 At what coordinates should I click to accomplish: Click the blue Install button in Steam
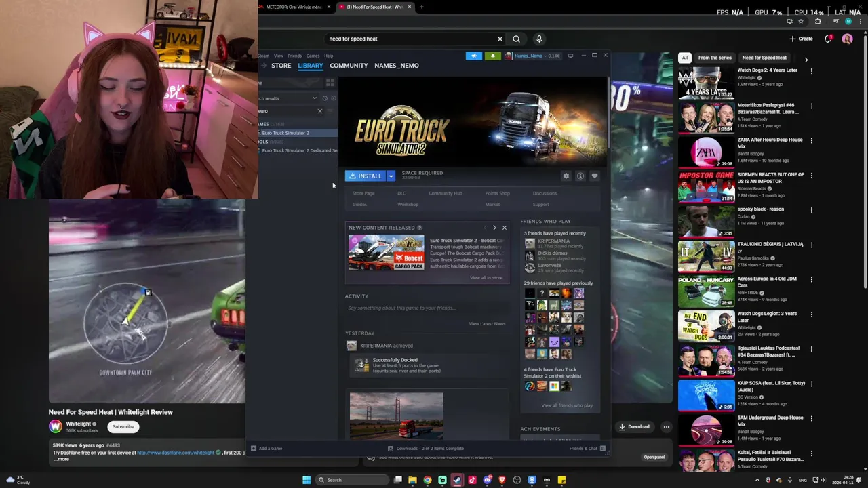[366, 176]
